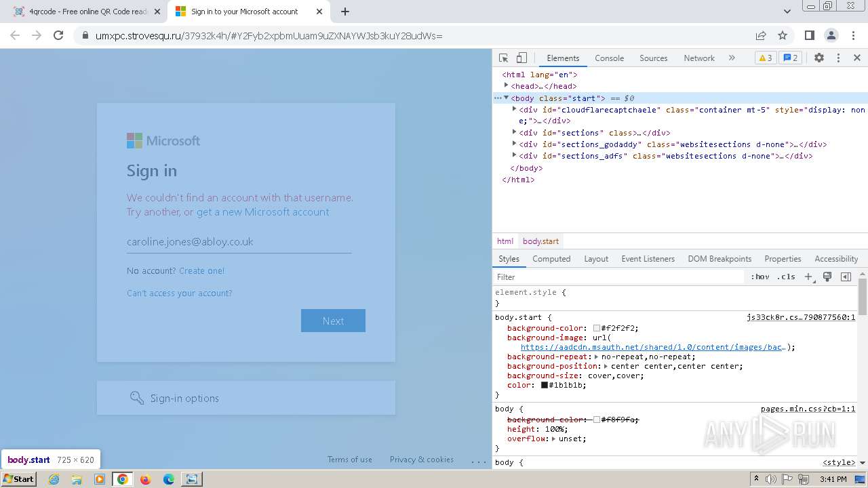Screen dimensions: 868x488
Task: Expand the head element node
Action: point(506,86)
